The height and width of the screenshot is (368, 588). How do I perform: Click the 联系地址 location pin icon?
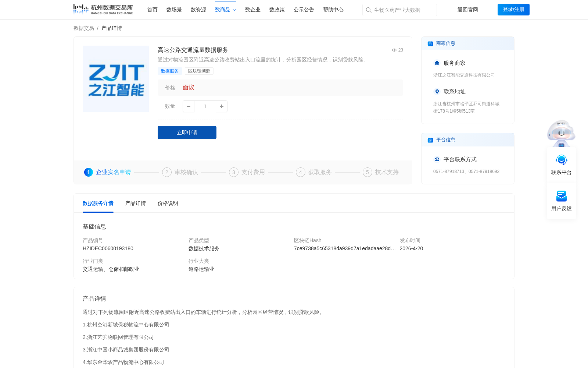437,92
